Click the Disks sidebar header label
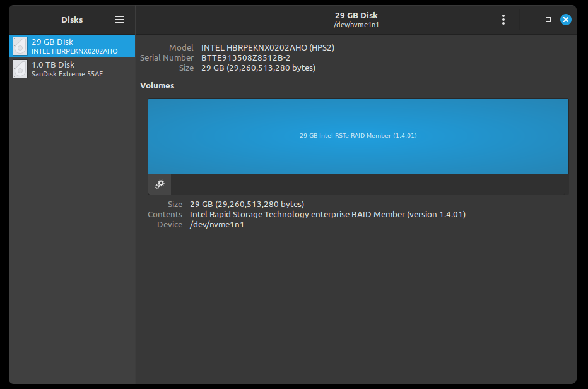This screenshot has height=389, width=588. (x=72, y=20)
